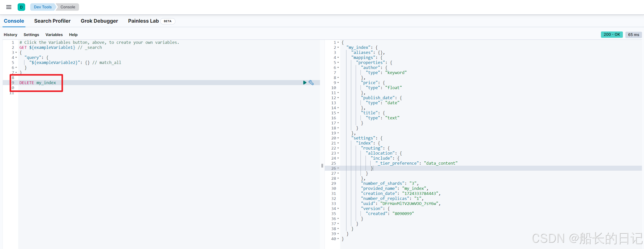Click the BETA badge next to Painless Lab
This screenshot has height=249, width=644.
point(167,21)
